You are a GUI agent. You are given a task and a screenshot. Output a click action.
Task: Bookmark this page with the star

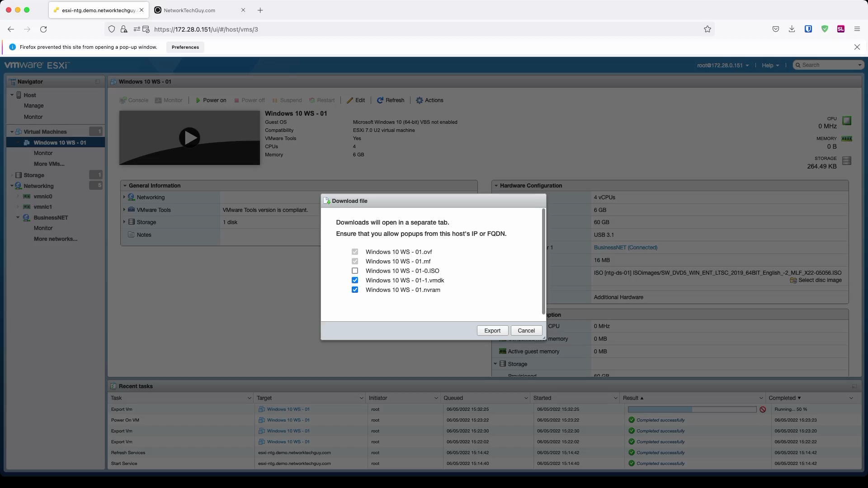(x=708, y=29)
